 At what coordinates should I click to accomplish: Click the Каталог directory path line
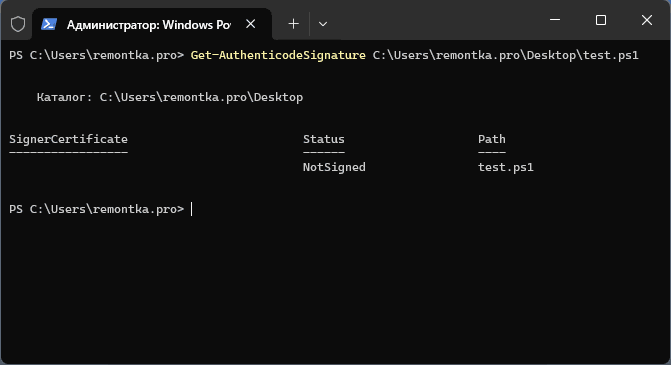[x=170, y=97]
